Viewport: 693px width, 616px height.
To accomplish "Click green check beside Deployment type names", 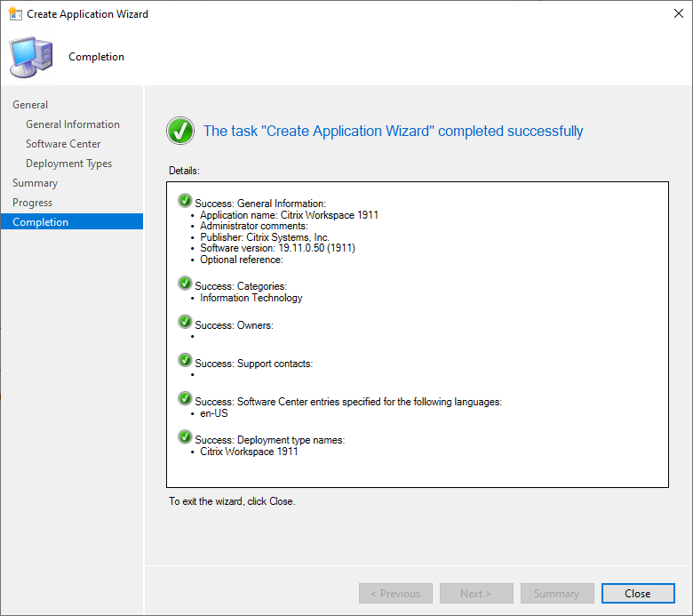I will 185,437.
